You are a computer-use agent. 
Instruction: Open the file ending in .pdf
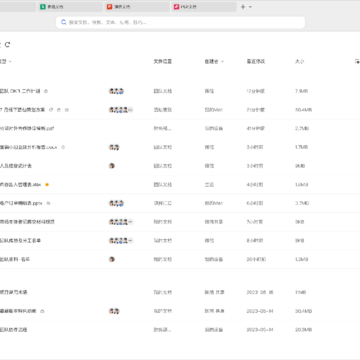pos(27,128)
